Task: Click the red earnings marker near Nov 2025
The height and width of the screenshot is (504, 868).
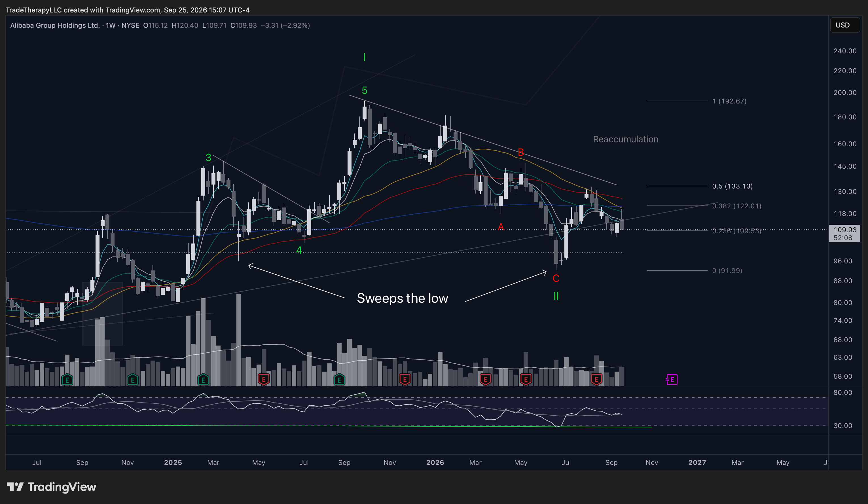Action: tap(405, 380)
